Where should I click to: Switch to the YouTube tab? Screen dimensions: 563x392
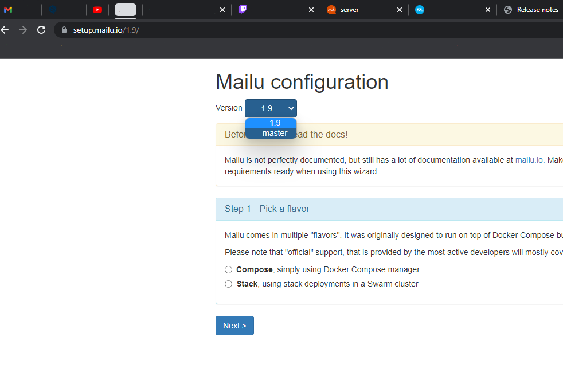click(97, 9)
